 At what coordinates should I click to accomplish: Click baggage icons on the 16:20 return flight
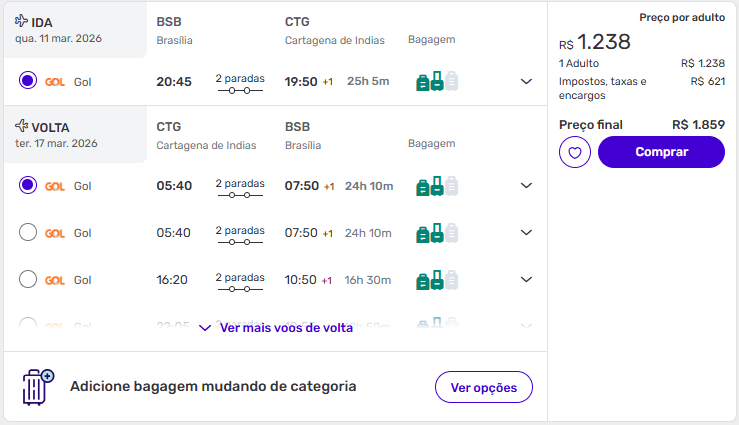[436, 280]
